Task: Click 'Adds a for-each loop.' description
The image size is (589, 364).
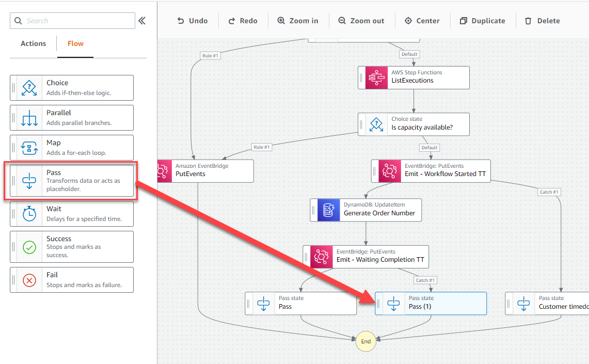Action: click(x=76, y=153)
